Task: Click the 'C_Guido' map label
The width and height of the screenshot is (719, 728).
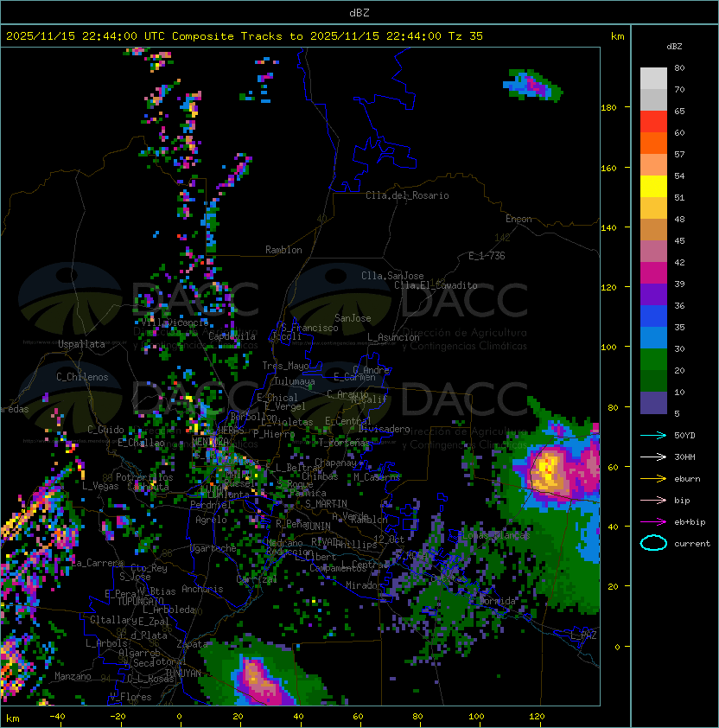Action: tap(105, 430)
